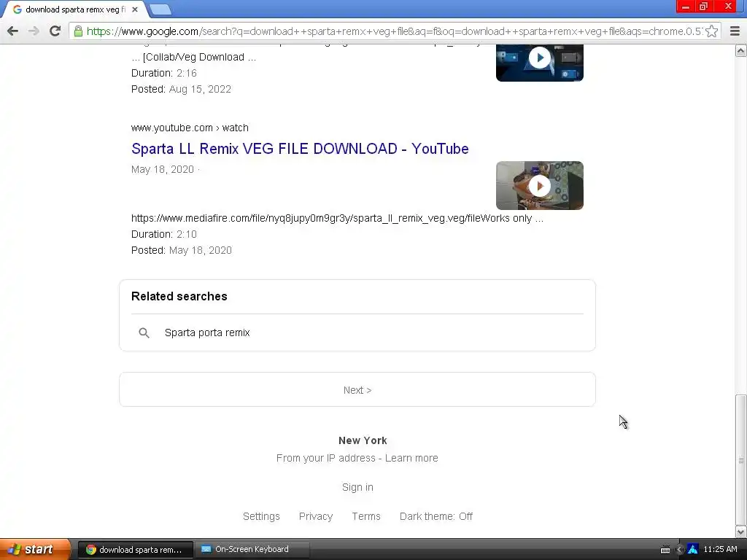Open Learn more about IP location
The image size is (747, 560).
pos(411,458)
